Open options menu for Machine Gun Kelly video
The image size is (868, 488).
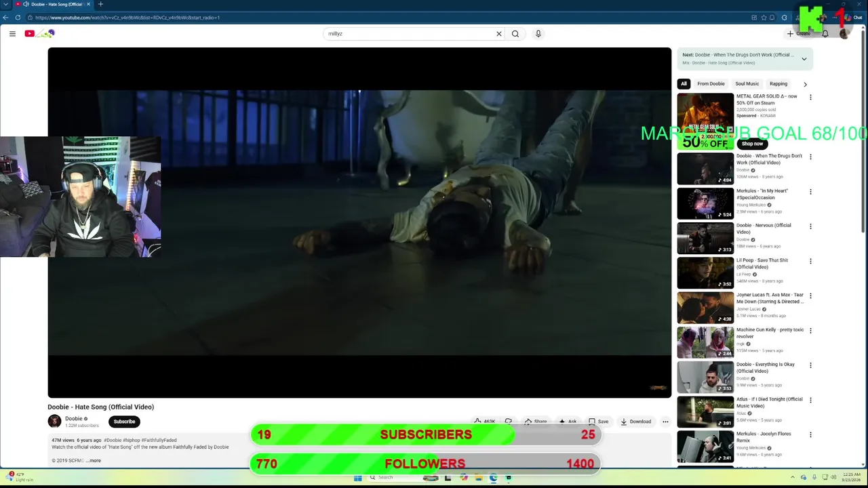tap(810, 331)
